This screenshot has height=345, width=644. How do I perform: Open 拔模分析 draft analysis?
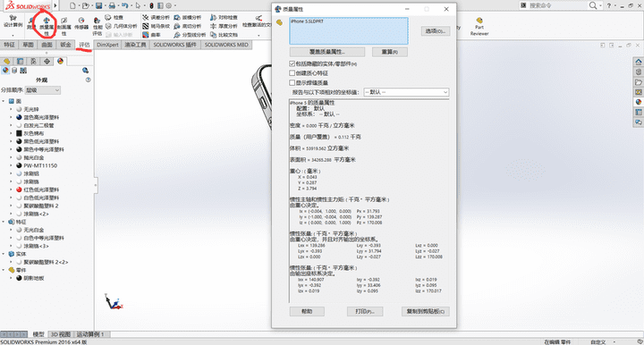pos(188,18)
